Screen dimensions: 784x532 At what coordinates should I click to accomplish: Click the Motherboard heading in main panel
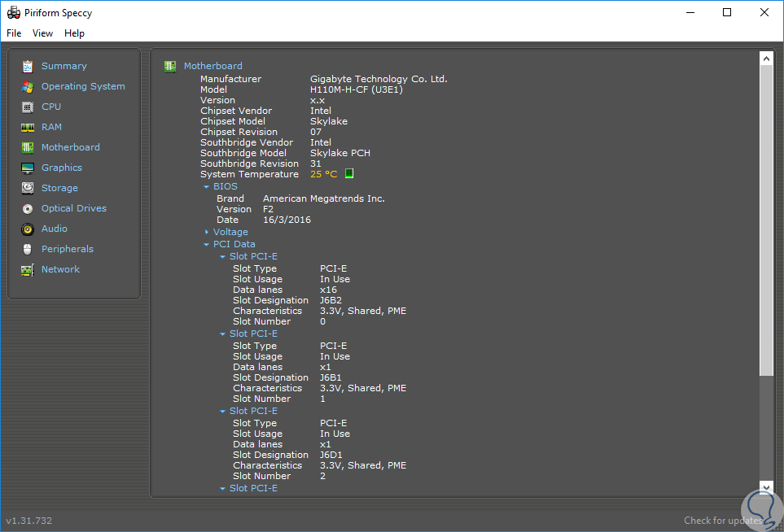[x=213, y=66]
